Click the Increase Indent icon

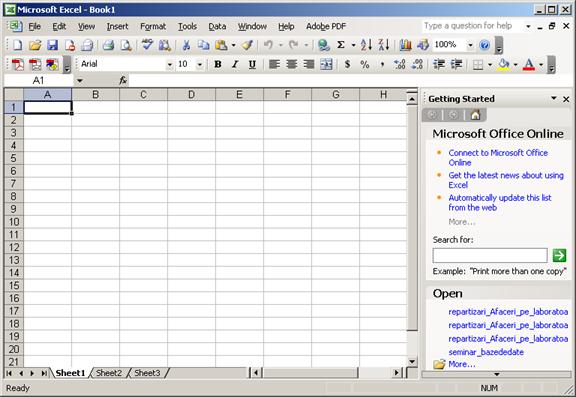[x=456, y=64]
